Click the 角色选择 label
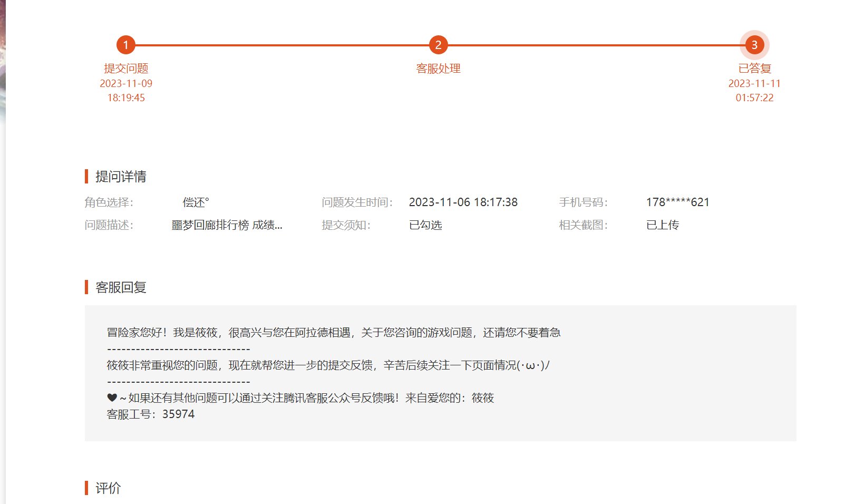The image size is (864, 504). click(109, 202)
